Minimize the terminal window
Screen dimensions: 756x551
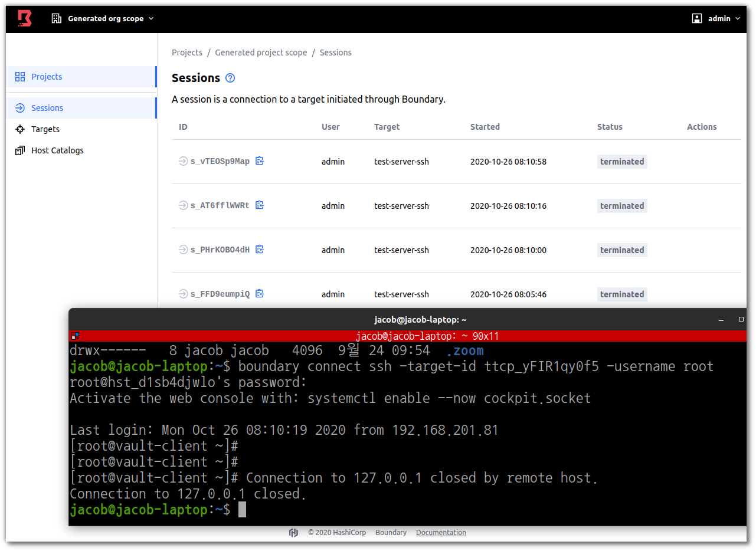click(x=722, y=320)
